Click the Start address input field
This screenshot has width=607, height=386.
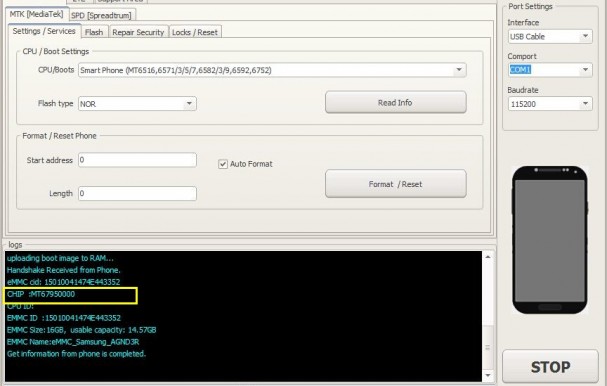tap(137, 160)
